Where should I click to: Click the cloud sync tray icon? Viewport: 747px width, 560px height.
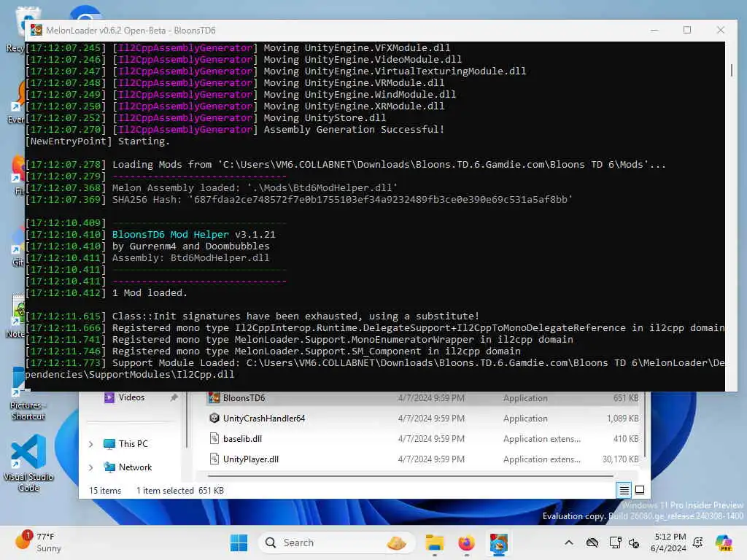tap(592, 542)
